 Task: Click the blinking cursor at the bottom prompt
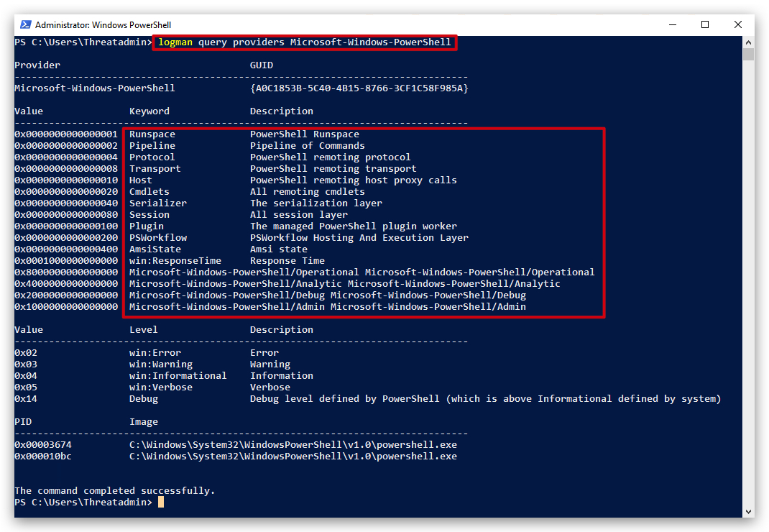pyautogui.click(x=161, y=502)
